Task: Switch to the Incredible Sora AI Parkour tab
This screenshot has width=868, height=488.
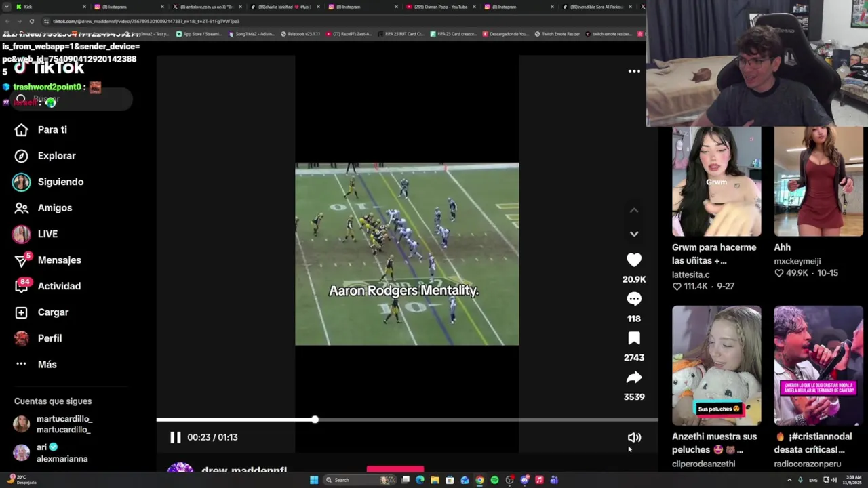Action: (x=597, y=7)
